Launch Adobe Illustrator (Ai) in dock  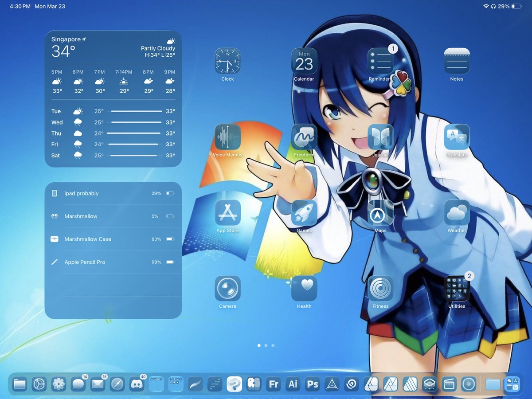tap(293, 384)
